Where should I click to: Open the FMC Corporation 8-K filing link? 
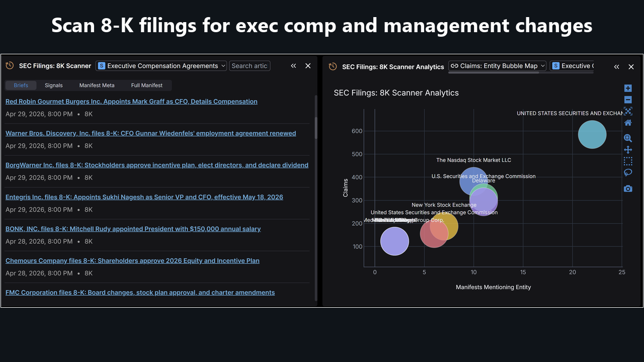point(140,293)
